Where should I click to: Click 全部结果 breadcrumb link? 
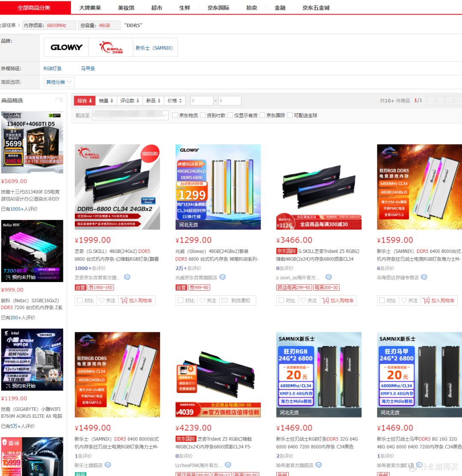[x=8, y=26]
